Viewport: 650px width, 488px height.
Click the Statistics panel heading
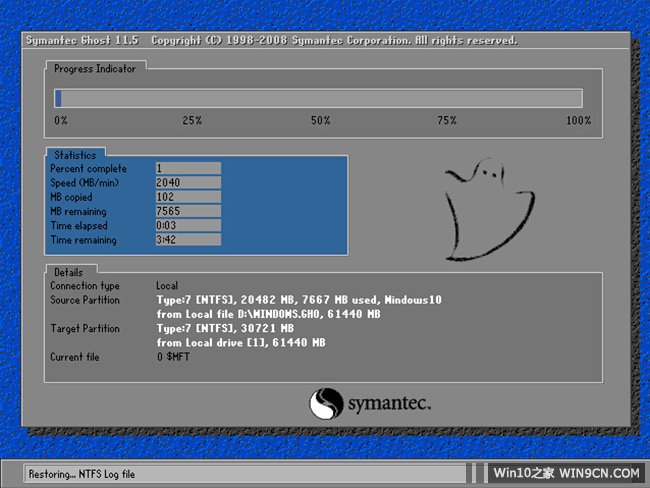75,155
